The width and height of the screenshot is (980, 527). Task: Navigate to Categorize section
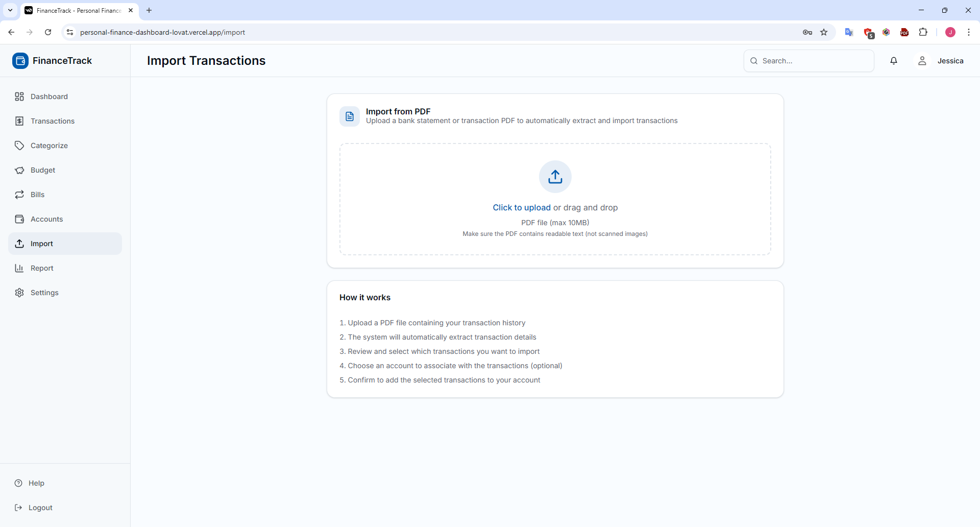coord(49,146)
